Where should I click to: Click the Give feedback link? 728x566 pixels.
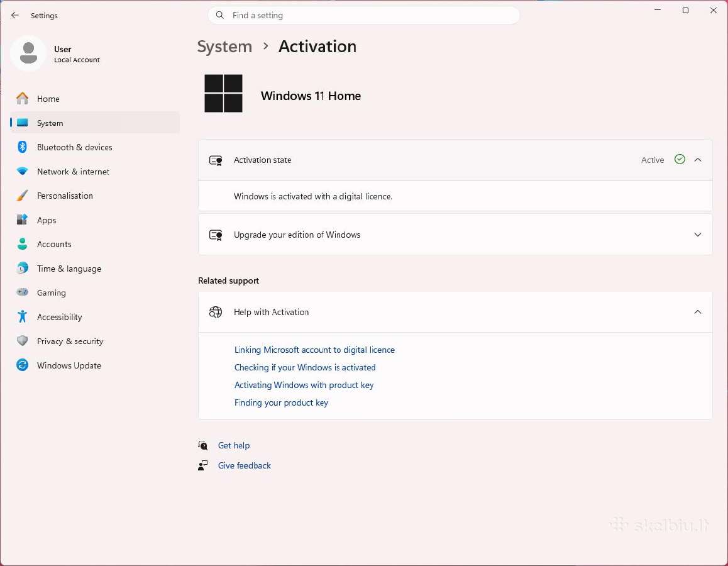point(244,465)
